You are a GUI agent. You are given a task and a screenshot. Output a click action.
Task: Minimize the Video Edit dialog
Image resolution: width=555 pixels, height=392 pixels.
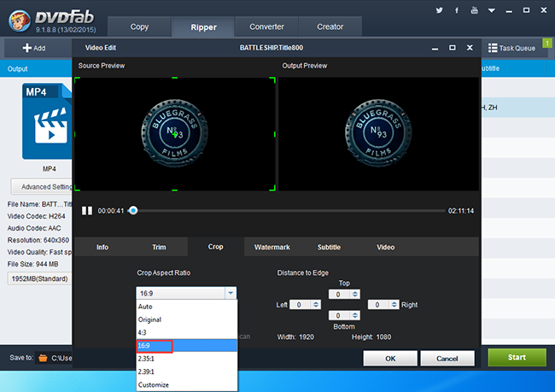(x=435, y=48)
